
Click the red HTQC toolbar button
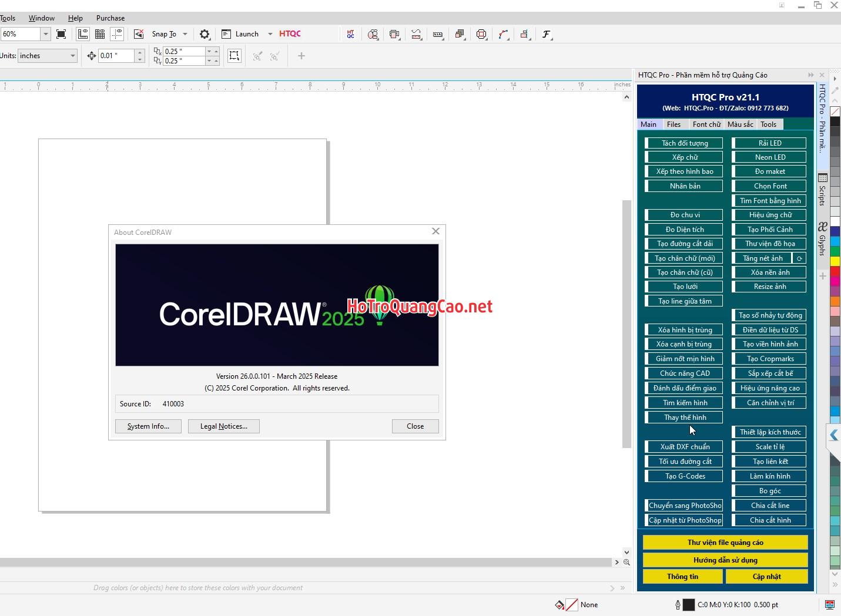pyautogui.click(x=290, y=34)
